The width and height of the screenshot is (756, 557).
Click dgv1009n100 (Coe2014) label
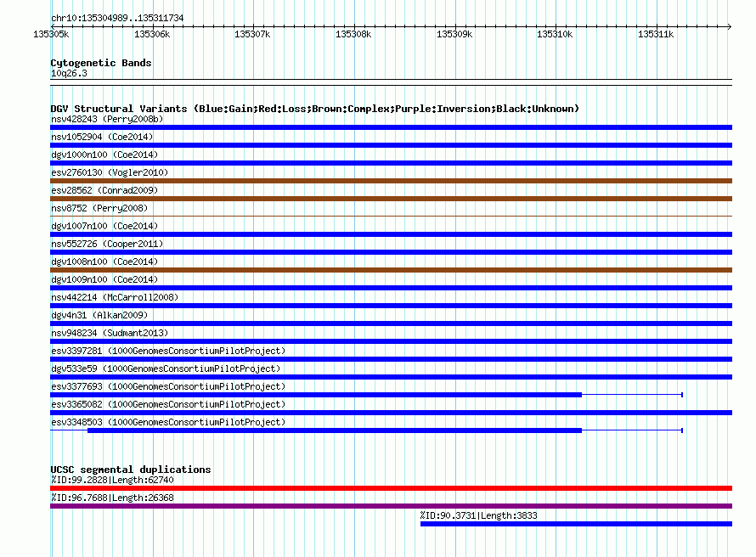[104, 279]
